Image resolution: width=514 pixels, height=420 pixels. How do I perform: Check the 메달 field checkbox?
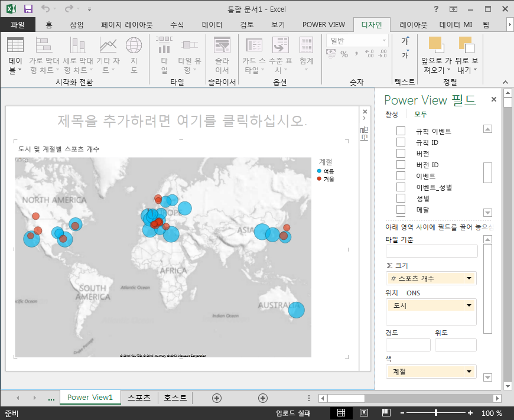[401, 210]
